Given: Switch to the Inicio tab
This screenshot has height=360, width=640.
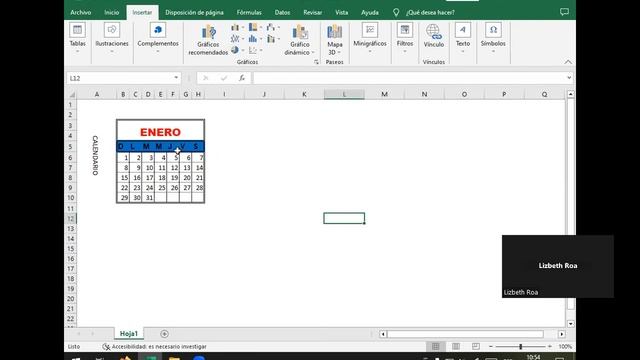Looking at the screenshot, I should coord(111,13).
